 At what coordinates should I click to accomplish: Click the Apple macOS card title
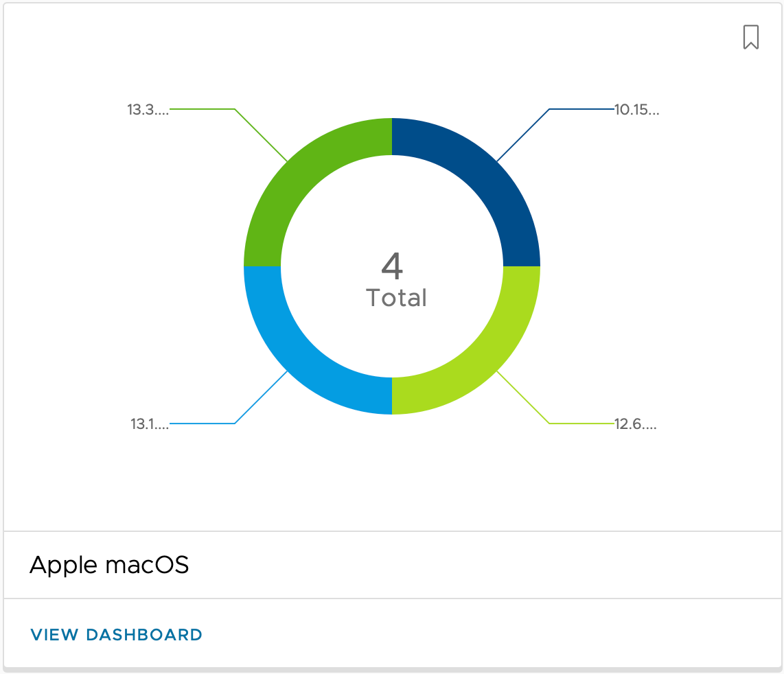109,565
